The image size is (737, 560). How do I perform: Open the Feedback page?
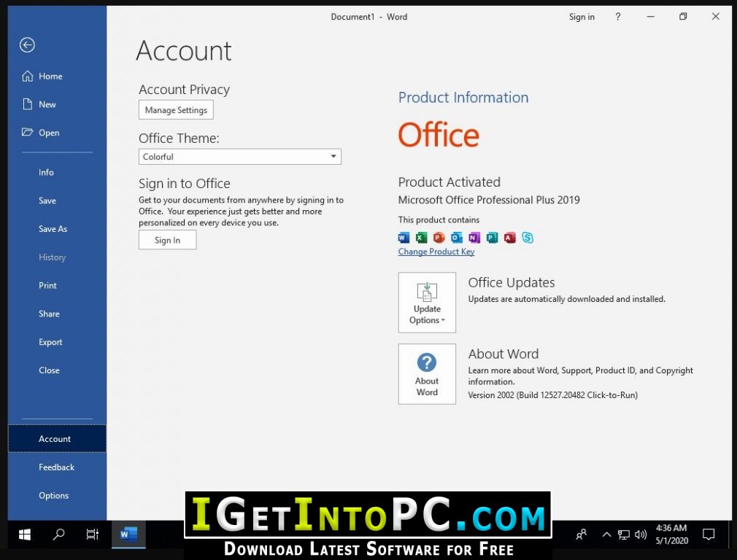click(57, 467)
